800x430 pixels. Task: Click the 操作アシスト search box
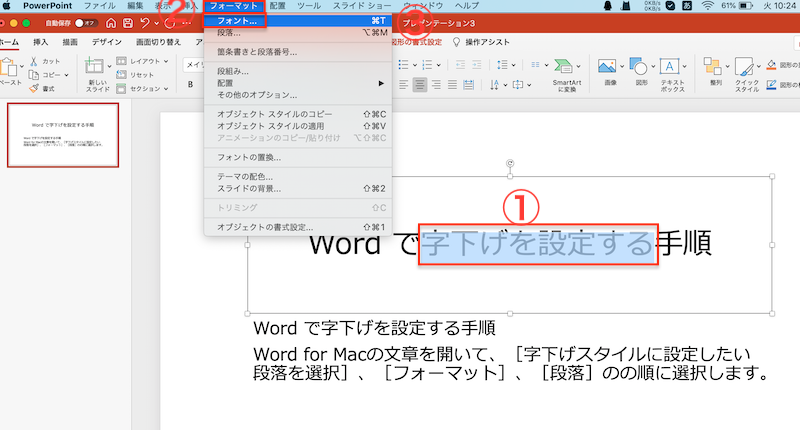point(482,42)
